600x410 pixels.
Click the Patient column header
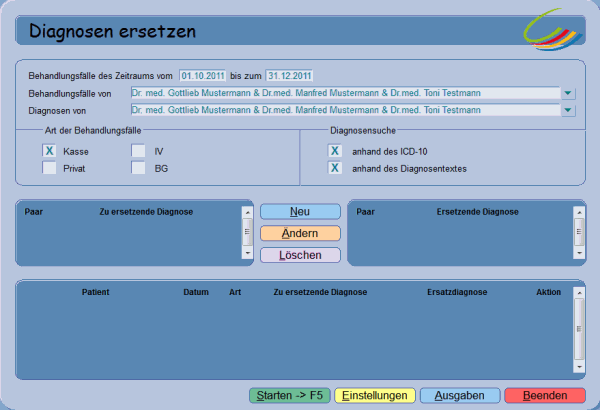[x=96, y=292]
